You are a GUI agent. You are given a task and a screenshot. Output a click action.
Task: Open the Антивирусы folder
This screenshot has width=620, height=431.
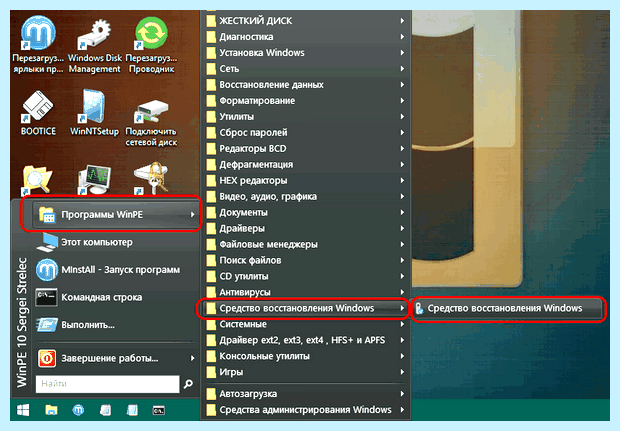[x=306, y=292]
